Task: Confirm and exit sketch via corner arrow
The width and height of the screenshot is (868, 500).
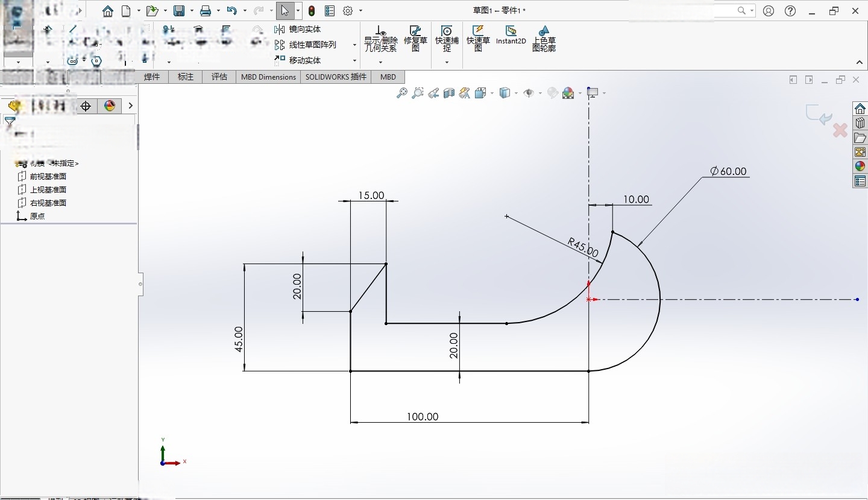Action: click(x=819, y=115)
